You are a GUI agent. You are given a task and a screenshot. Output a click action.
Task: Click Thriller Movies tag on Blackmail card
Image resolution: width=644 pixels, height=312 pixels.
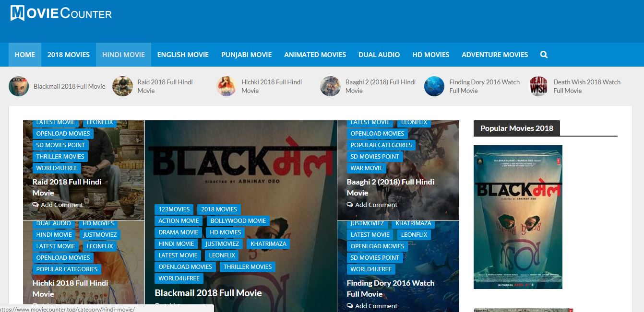[x=248, y=266]
